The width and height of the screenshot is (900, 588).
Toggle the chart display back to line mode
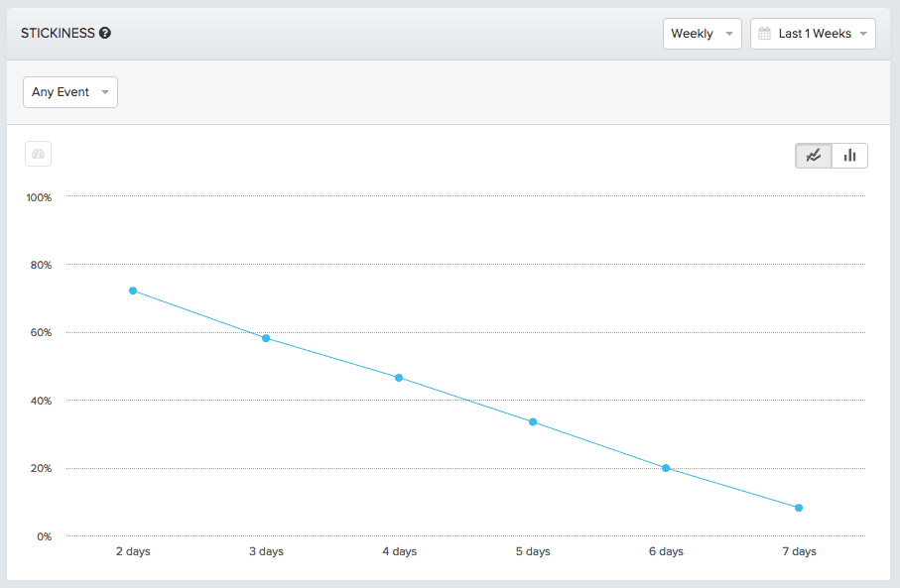click(813, 155)
